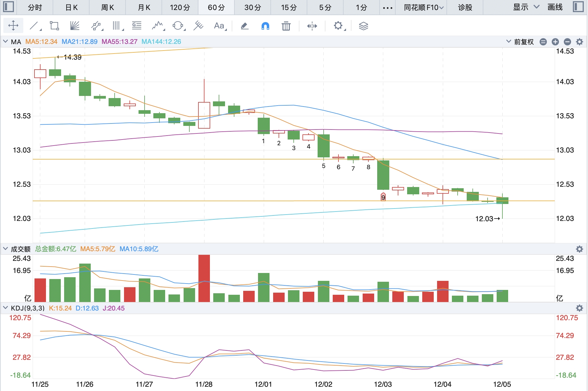Switch to the 日K tab
This screenshot has width=588, height=391.
[71, 8]
